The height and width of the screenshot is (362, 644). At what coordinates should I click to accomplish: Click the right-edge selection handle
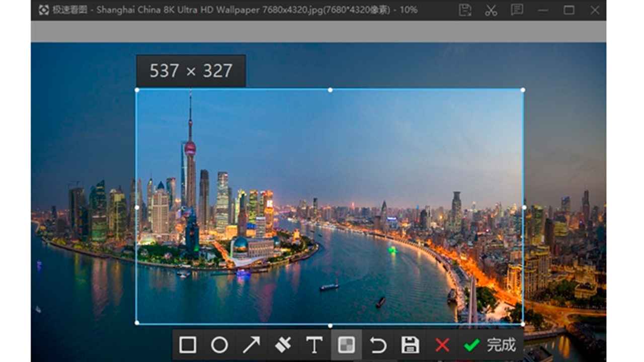(x=524, y=207)
